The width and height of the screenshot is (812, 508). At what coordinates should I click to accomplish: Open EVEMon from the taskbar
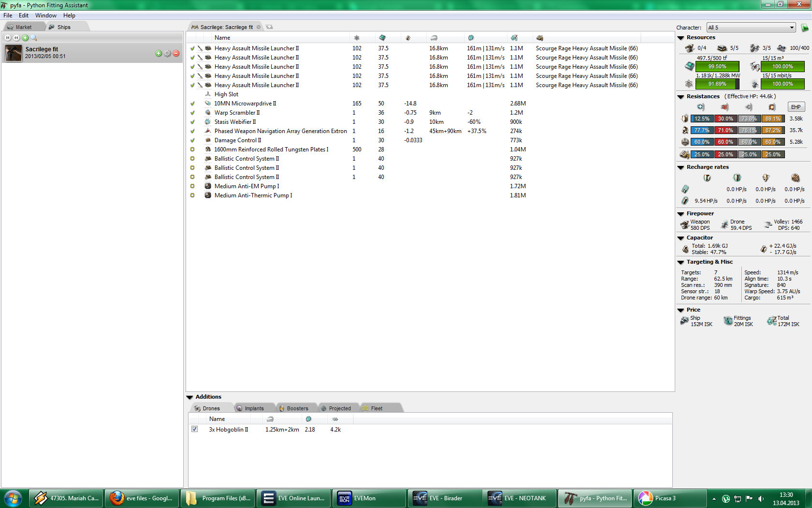coord(369,498)
